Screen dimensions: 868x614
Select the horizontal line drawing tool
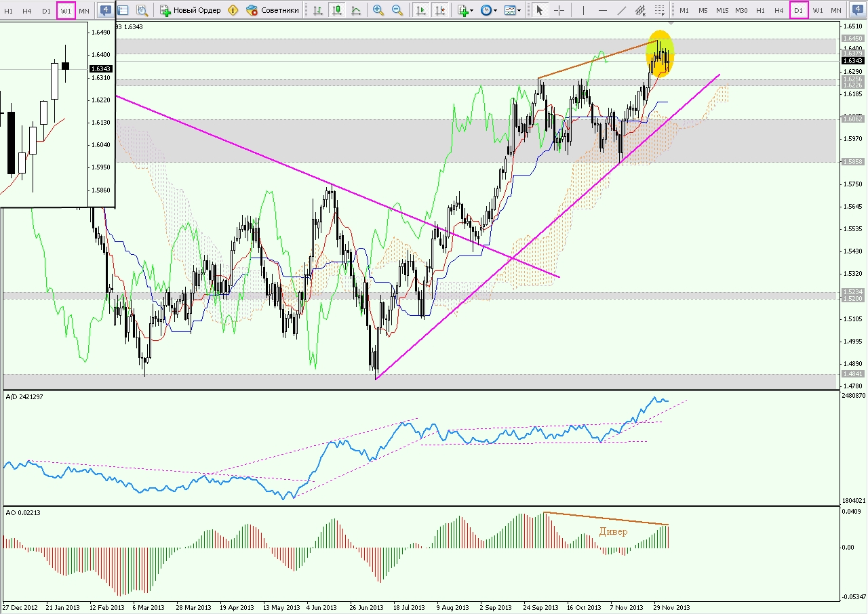(x=601, y=10)
